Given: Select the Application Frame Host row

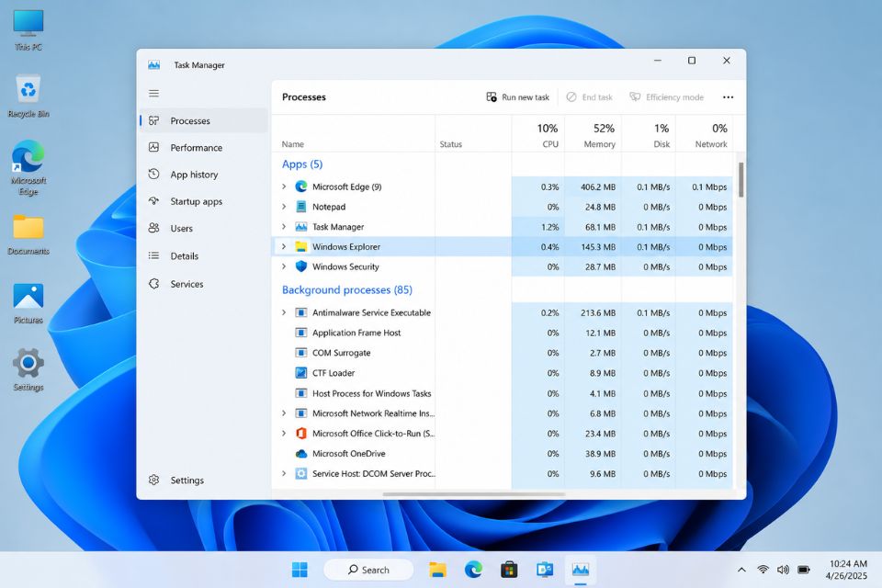Looking at the screenshot, I should [502, 333].
